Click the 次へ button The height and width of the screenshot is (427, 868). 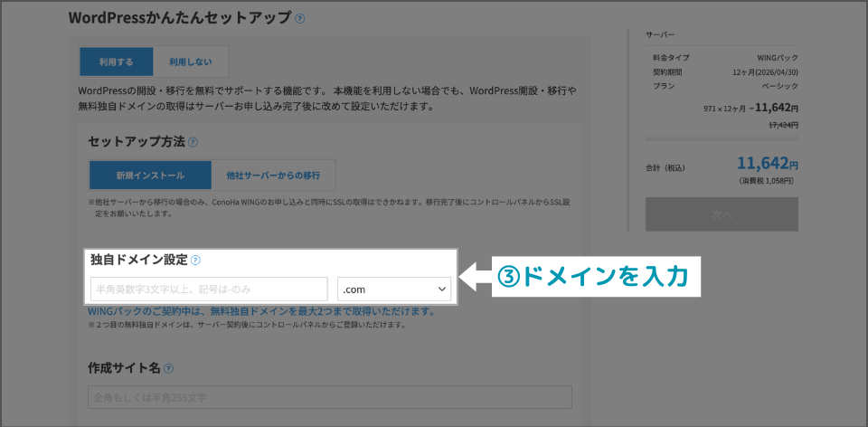pyautogui.click(x=722, y=214)
